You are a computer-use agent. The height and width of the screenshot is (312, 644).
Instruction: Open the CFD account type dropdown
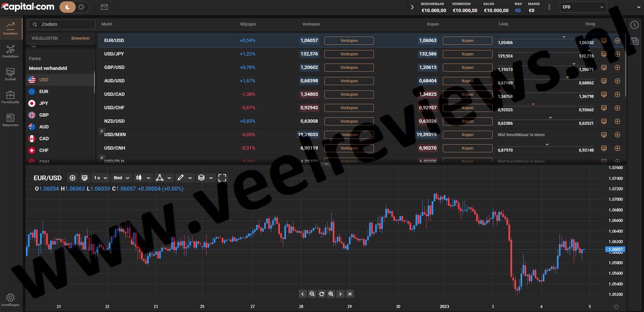[x=583, y=7]
